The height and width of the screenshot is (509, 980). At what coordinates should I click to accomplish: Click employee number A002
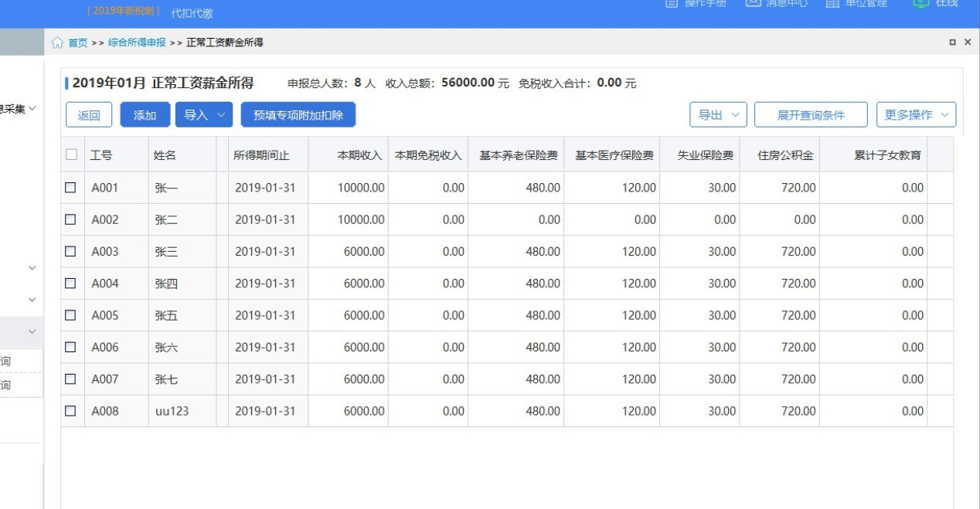click(105, 219)
